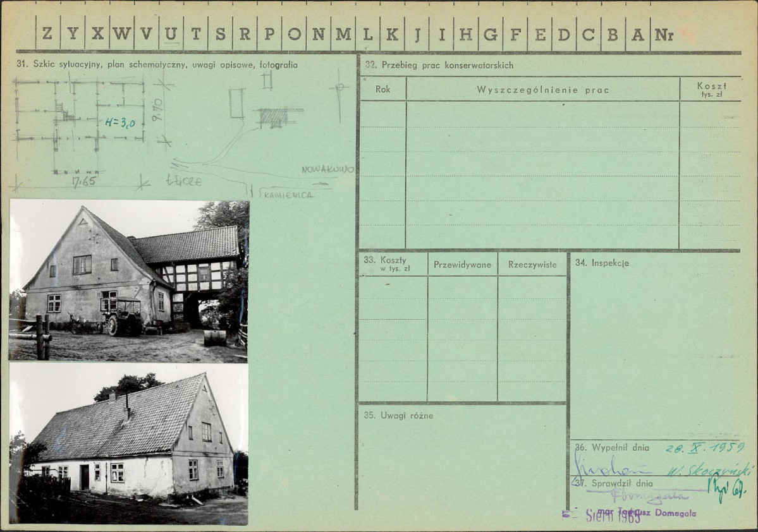Viewport: 758px width, 532px height.
Task: Click the NOWAKOWO label on the sketch
Action: (x=327, y=169)
